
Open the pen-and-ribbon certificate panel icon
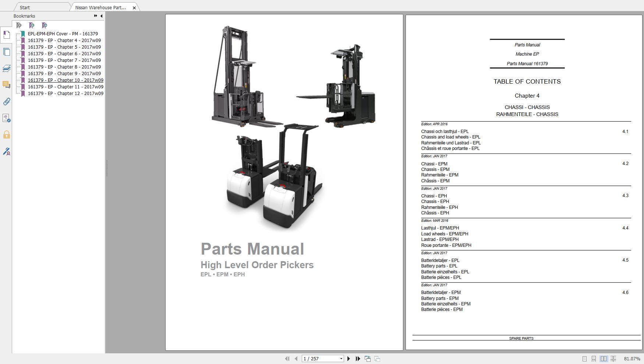click(x=6, y=151)
